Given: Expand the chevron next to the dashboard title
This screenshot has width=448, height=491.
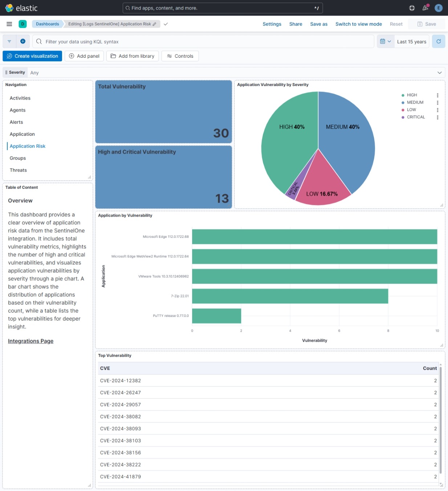Looking at the screenshot, I should pyautogui.click(x=166, y=24).
